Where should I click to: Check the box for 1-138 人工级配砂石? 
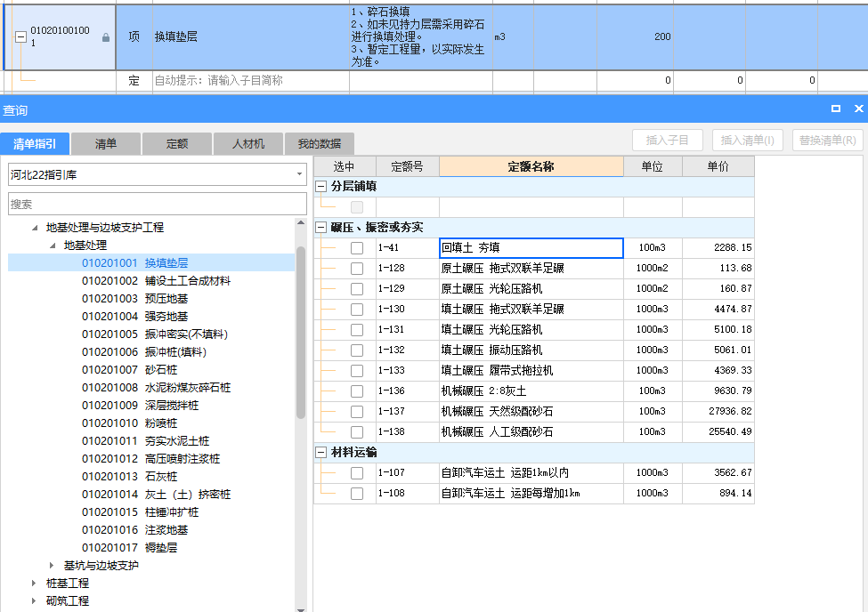point(357,432)
